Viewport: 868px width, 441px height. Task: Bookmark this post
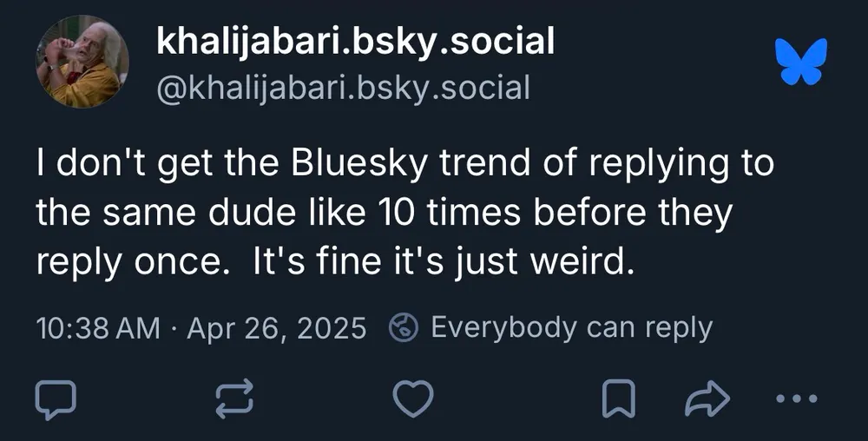click(x=620, y=398)
